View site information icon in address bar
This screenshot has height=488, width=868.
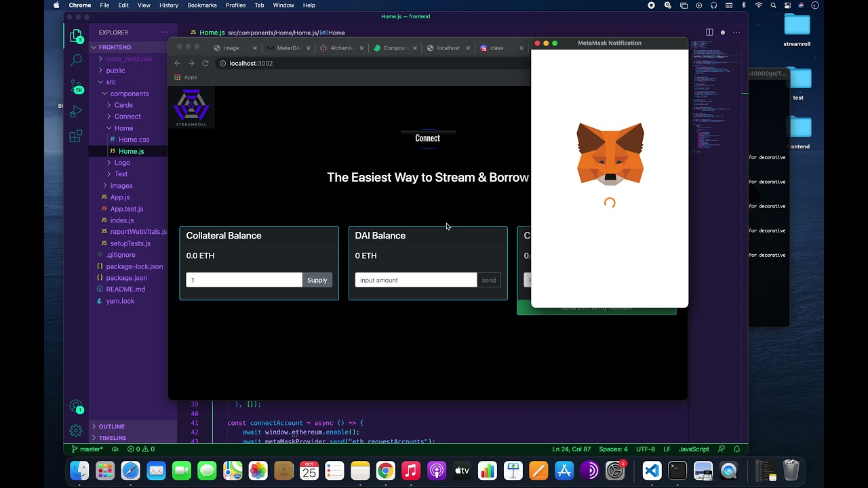click(x=222, y=63)
